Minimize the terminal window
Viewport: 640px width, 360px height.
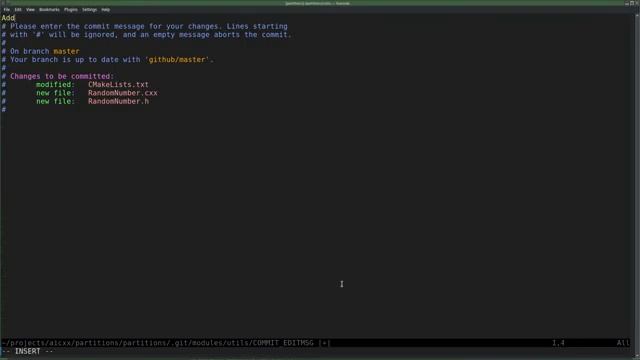tap(627, 3)
